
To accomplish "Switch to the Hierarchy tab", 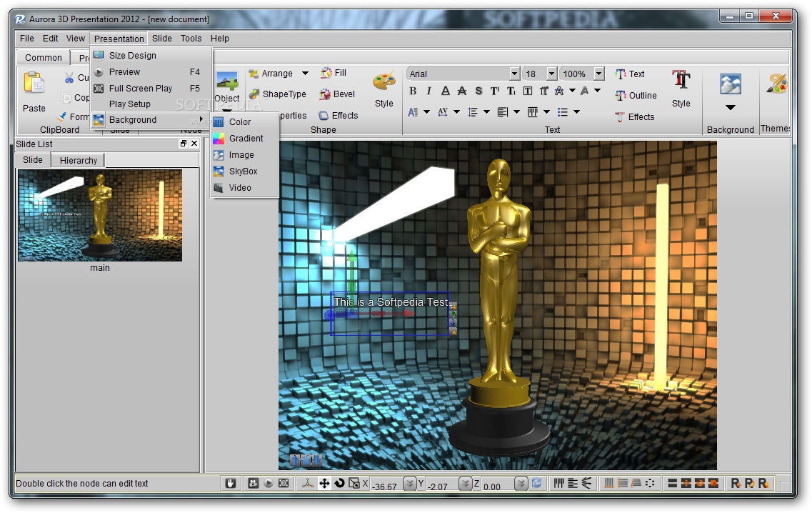I will click(78, 161).
